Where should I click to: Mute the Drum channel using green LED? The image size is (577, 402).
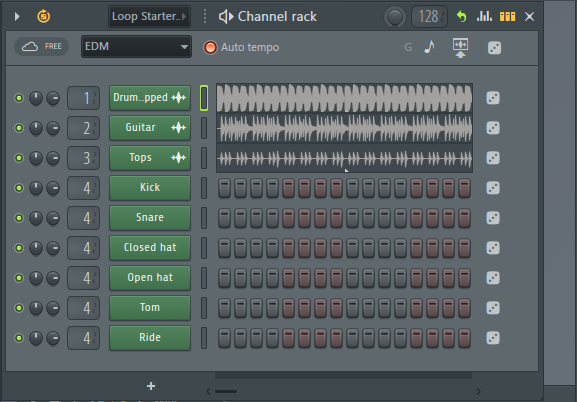coord(19,98)
